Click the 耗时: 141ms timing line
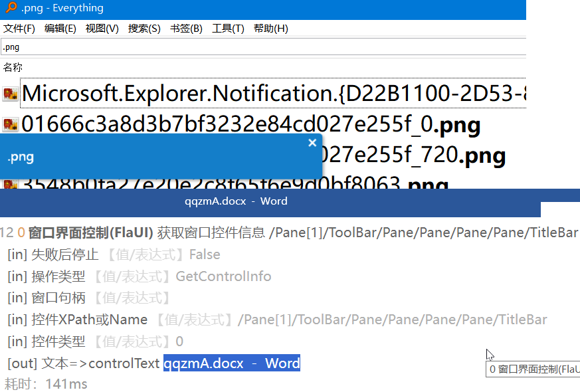 46,384
